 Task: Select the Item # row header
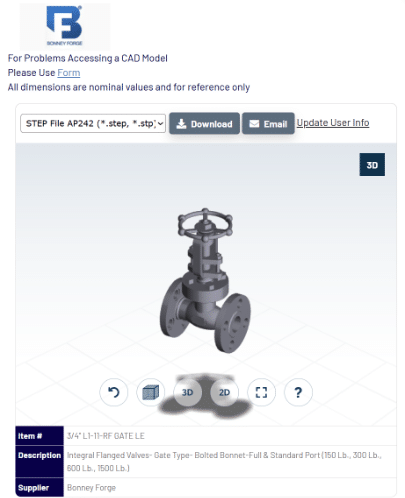pos(39,436)
